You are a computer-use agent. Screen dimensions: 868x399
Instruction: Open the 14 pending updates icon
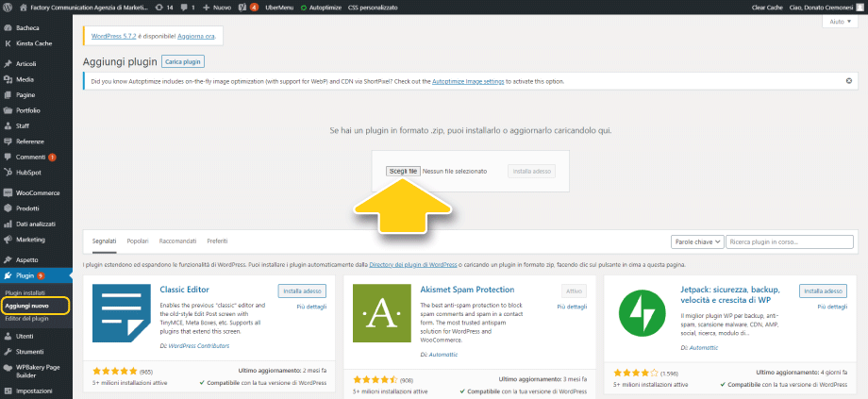(x=164, y=8)
